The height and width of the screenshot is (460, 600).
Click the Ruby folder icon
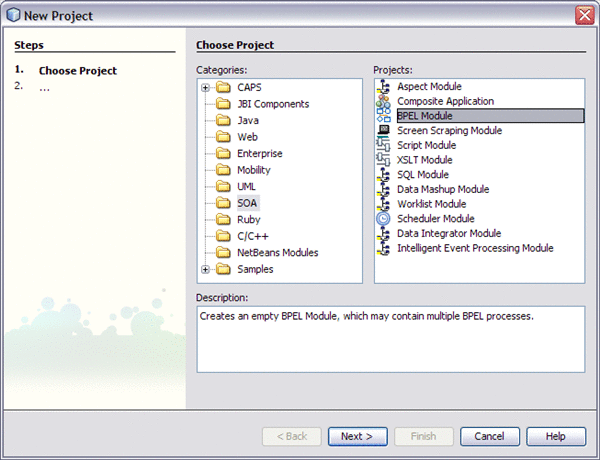(223, 220)
